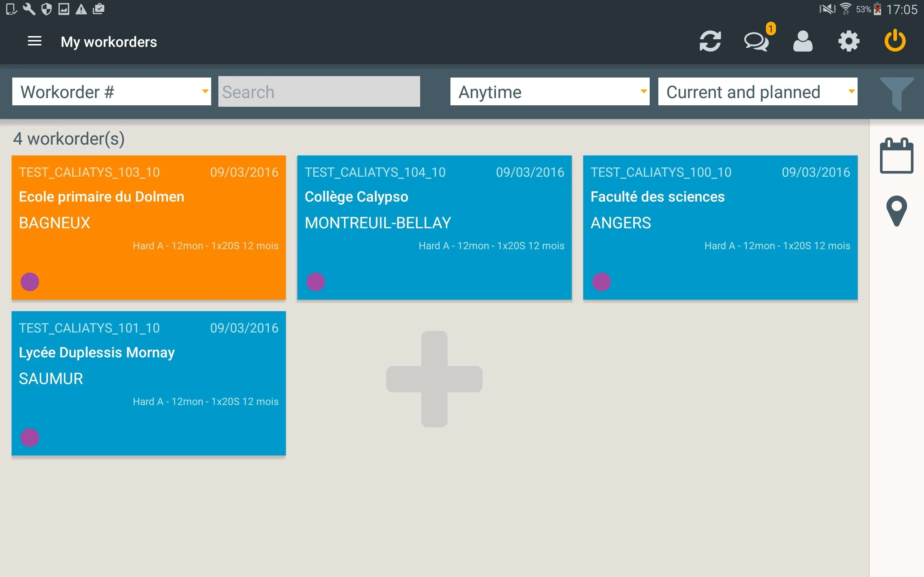Click the user profile icon
The image size is (924, 577).
pos(803,41)
